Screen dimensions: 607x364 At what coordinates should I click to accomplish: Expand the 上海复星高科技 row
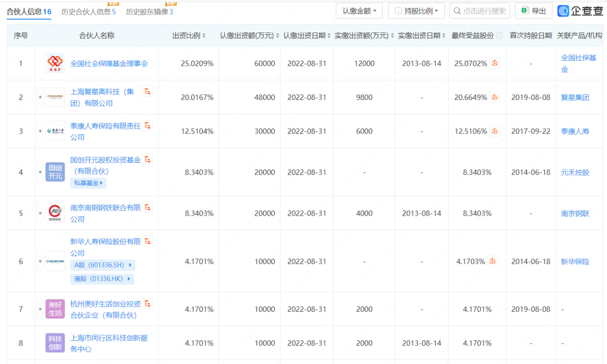(x=40, y=97)
